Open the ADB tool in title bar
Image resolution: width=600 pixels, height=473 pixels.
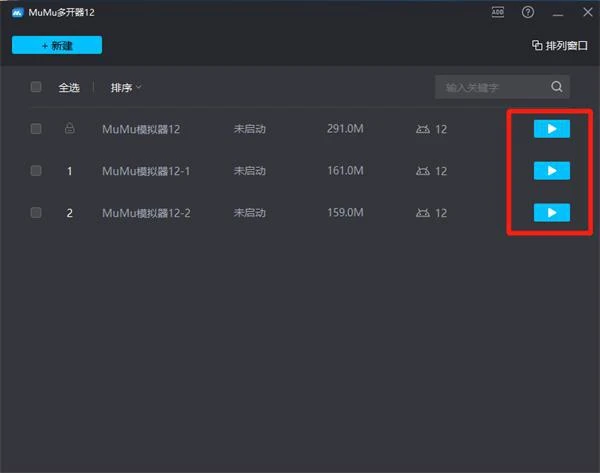pos(498,13)
